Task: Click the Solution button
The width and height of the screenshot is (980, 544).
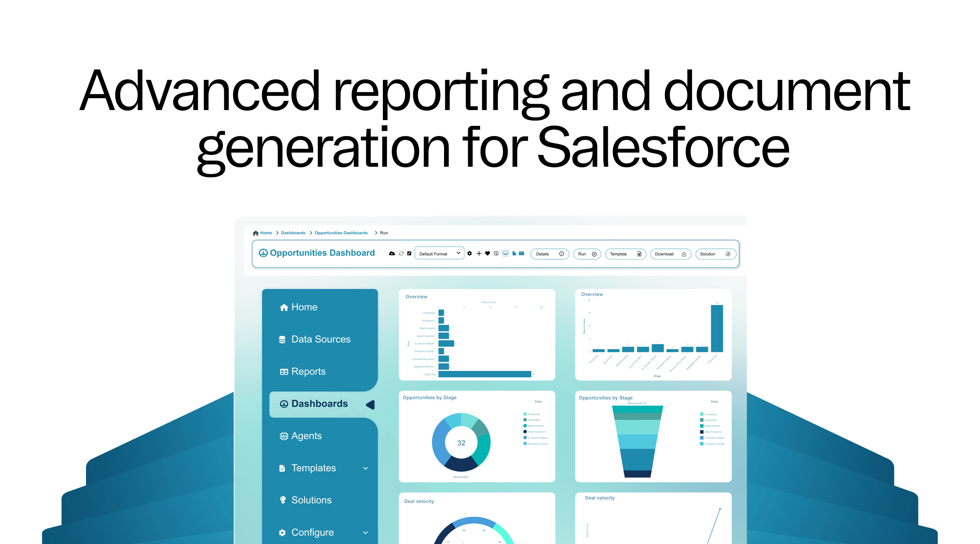Action: pyautogui.click(x=716, y=254)
